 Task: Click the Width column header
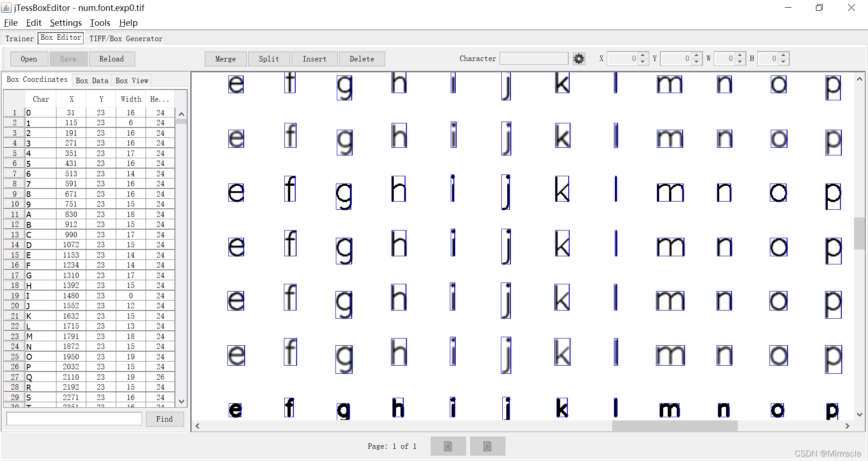tap(131, 99)
